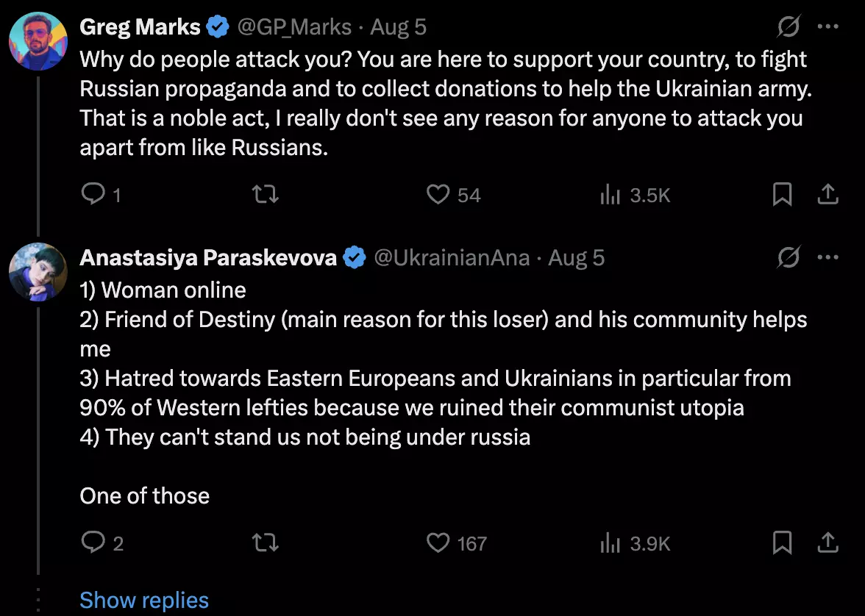View analytics for tweet with 3.9K views
This screenshot has width=865, height=616.
point(634,544)
